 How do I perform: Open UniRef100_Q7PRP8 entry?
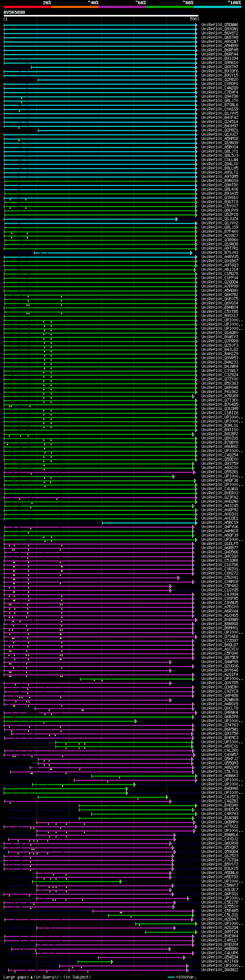(x=220, y=341)
